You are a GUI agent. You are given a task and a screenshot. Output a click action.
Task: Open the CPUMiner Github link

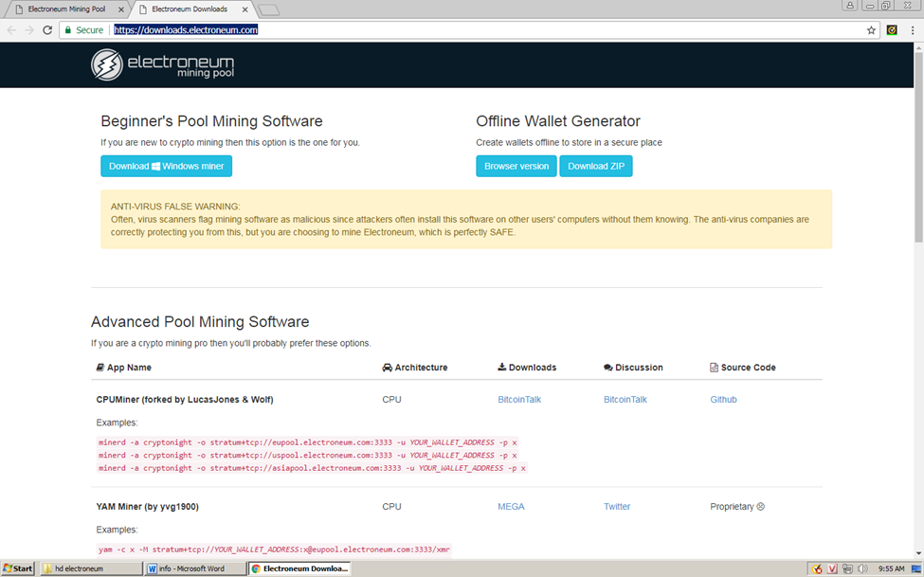coord(723,400)
